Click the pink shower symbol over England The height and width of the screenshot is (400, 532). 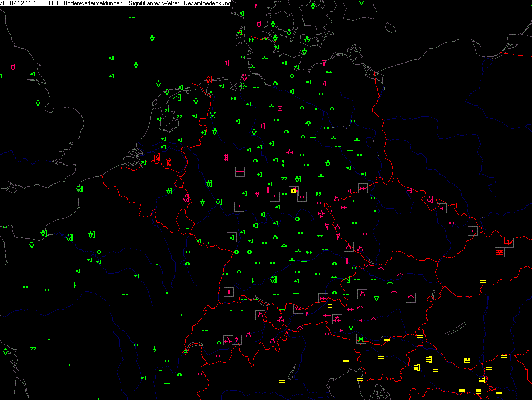13,67
